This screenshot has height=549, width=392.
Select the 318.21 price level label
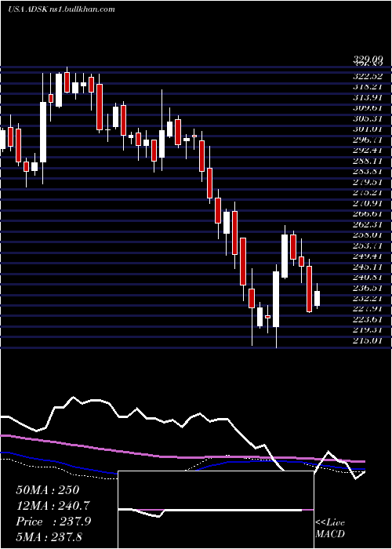point(368,87)
